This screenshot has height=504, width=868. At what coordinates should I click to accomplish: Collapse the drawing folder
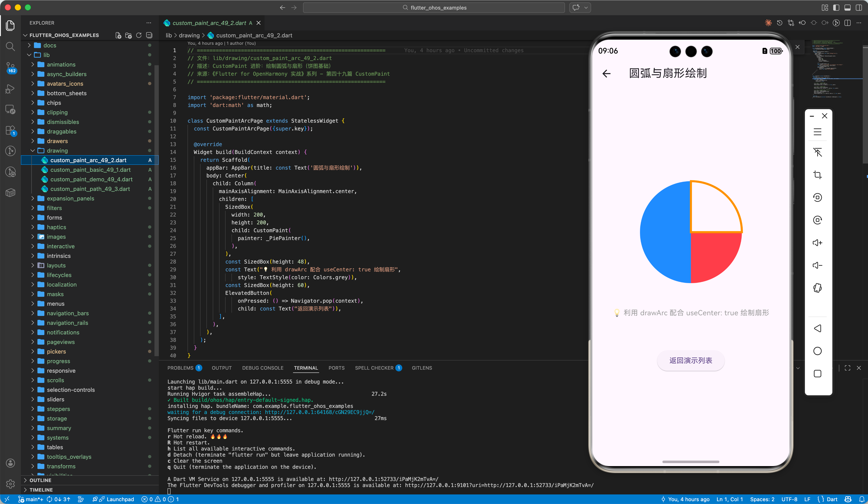tap(57, 150)
